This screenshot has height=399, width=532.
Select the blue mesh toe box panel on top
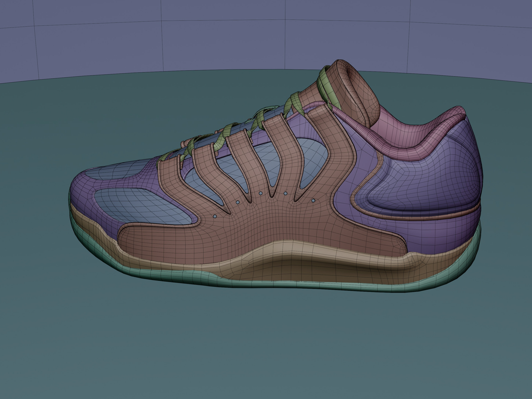click(x=115, y=171)
